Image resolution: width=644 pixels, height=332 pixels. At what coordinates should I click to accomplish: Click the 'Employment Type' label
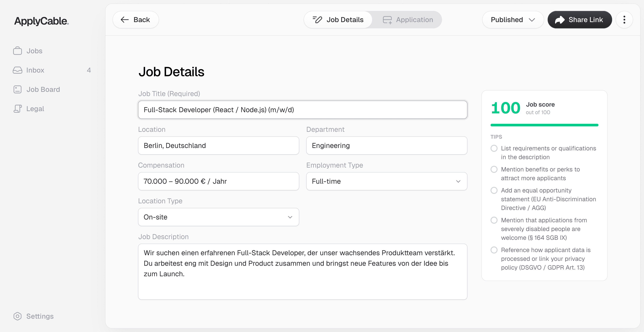pos(334,165)
